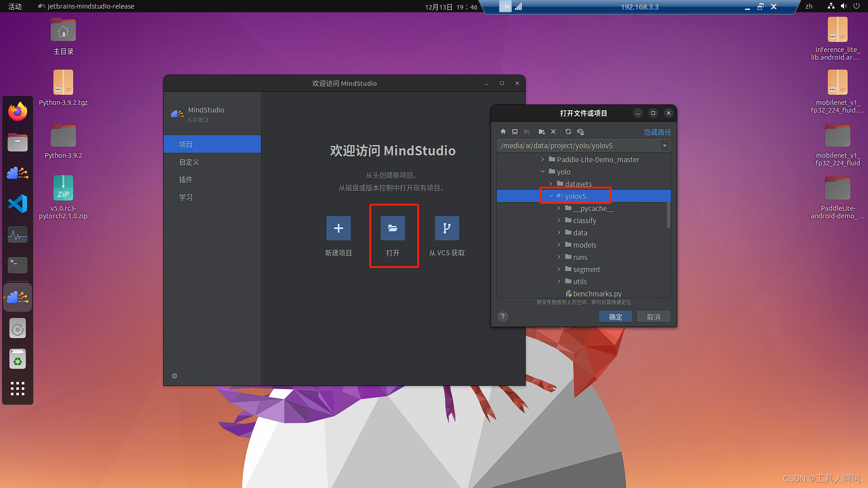Click the Get from VCS branch icon
868x488 pixels.
(x=447, y=228)
